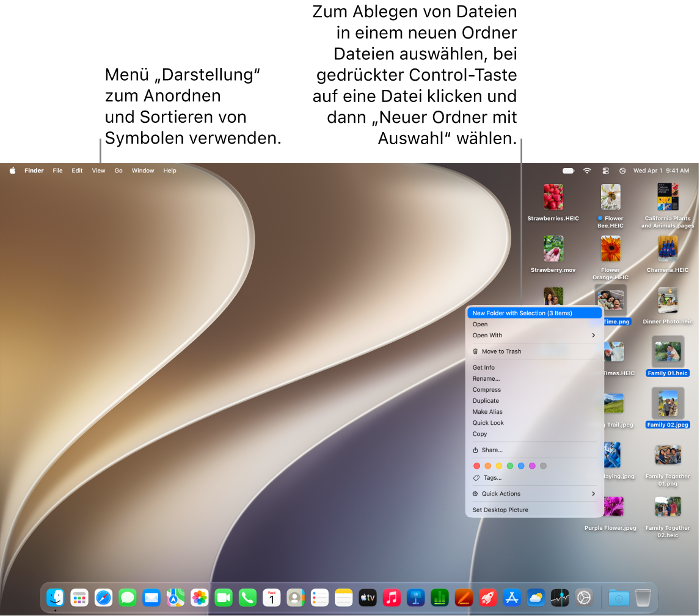
Task: Launch Keynote from the Dock
Action: coord(415,598)
